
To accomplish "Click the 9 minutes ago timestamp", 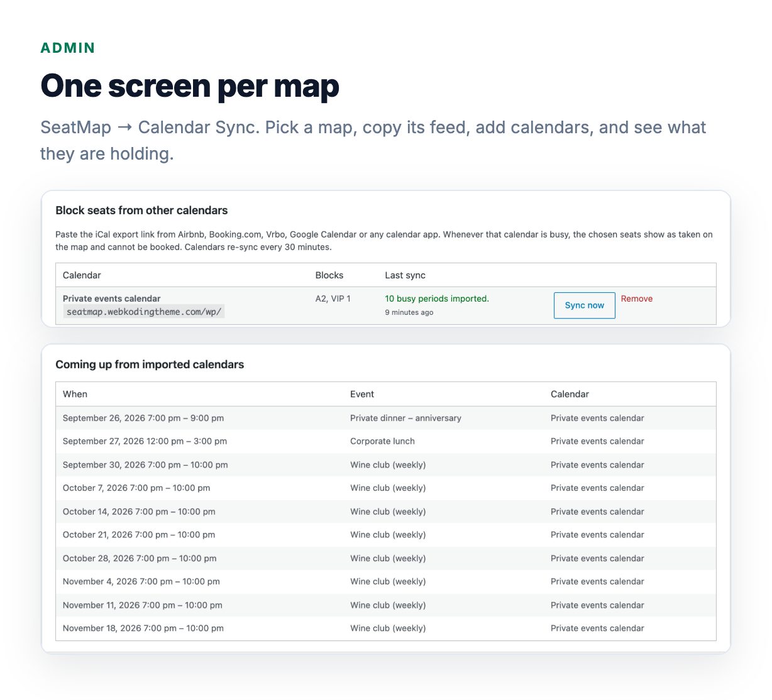I will tap(409, 312).
